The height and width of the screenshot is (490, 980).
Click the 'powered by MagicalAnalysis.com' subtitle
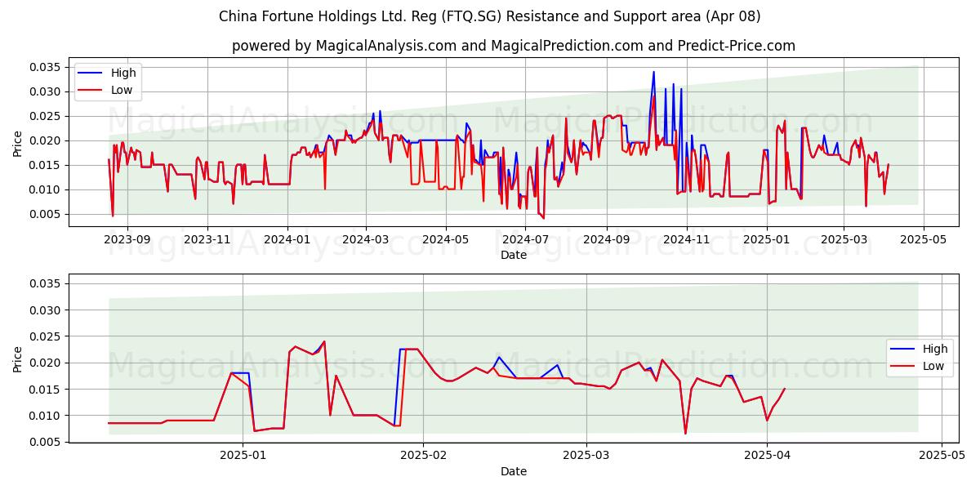[513, 46]
